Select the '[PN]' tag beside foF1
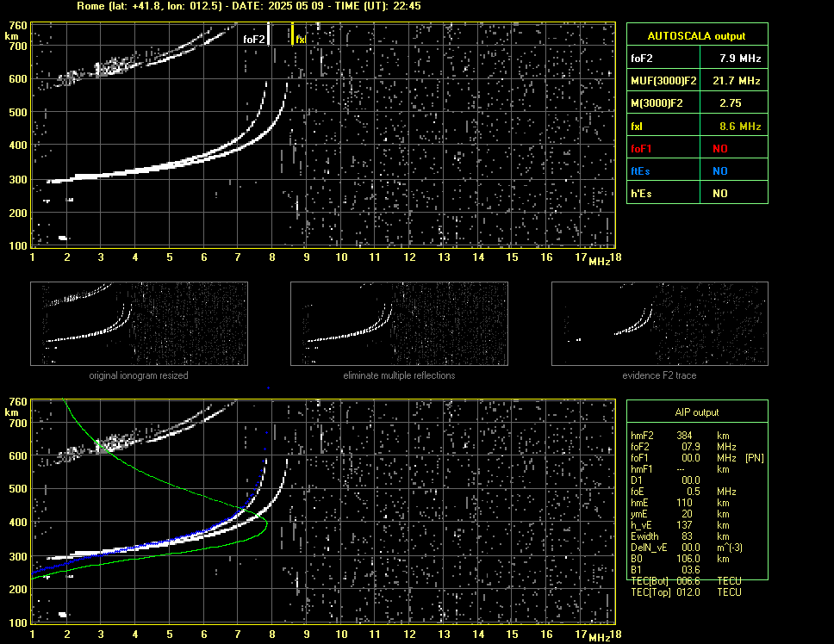This screenshot has width=834, height=644. coord(755,458)
